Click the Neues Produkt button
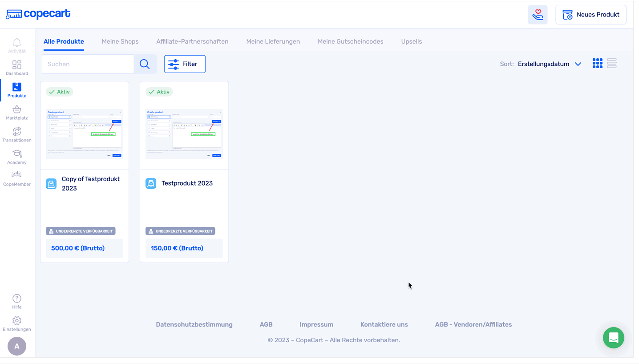 [591, 15]
